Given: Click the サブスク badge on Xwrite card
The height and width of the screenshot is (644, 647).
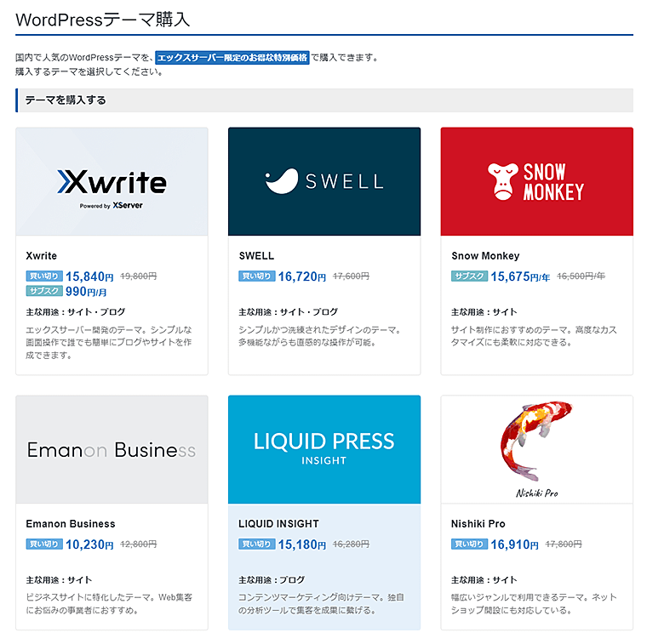Looking at the screenshot, I should tap(44, 291).
